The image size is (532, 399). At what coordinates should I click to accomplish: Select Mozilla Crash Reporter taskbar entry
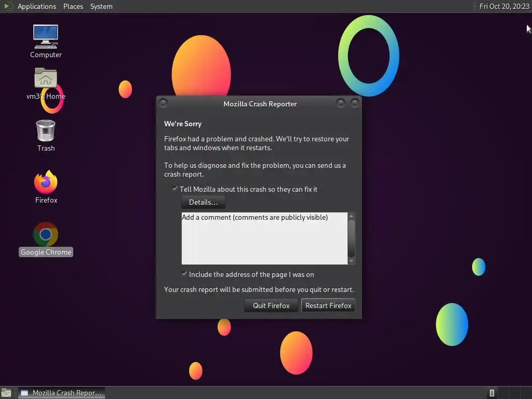[61, 393]
